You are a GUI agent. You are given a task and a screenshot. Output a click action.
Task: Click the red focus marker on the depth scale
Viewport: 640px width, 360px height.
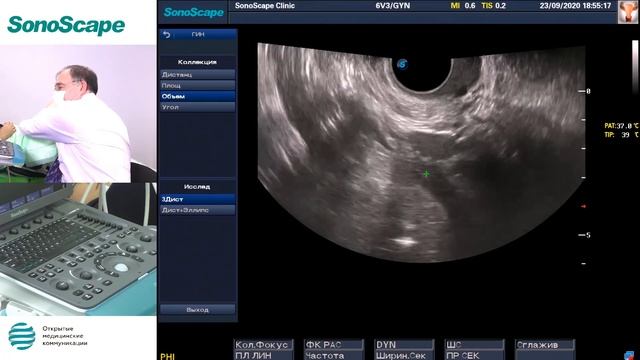coord(583,207)
